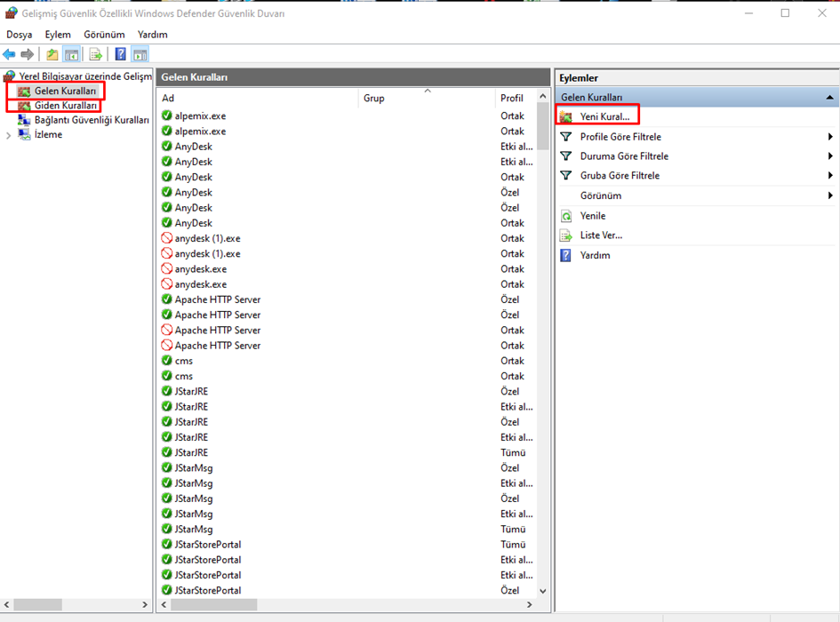Open the Yardım menu in menu bar

153,35
